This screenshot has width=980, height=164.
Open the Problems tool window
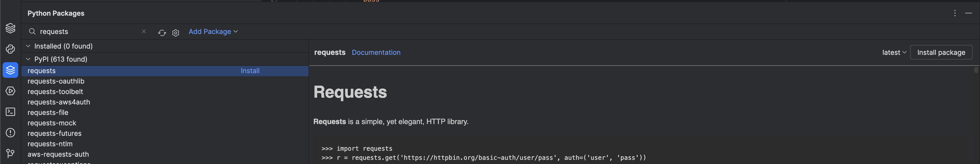click(x=10, y=133)
